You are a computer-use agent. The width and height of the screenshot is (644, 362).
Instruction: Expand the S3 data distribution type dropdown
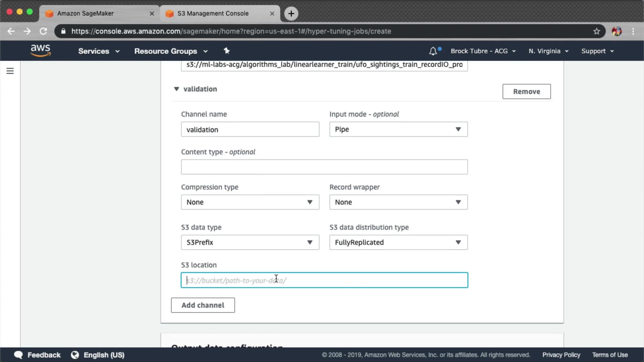[398, 242]
